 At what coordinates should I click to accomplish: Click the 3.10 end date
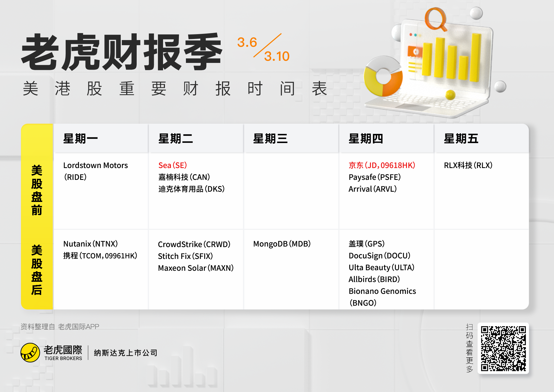click(277, 56)
